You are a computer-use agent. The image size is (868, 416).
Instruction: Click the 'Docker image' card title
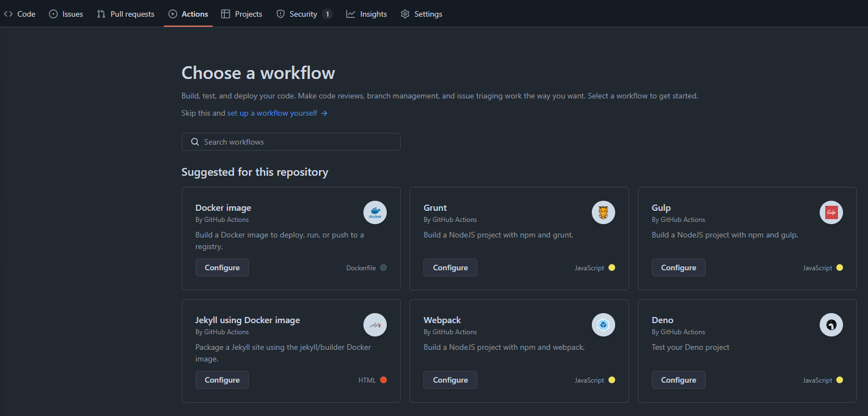click(x=223, y=208)
